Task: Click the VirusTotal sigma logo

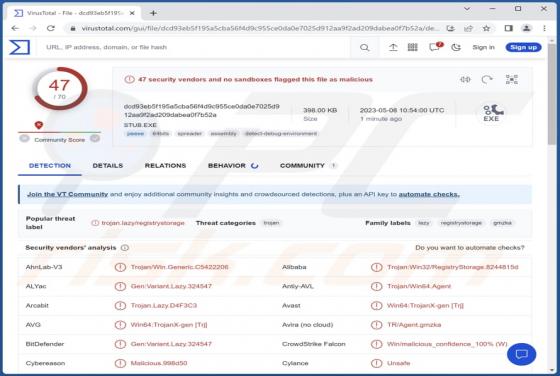Action: (19, 47)
